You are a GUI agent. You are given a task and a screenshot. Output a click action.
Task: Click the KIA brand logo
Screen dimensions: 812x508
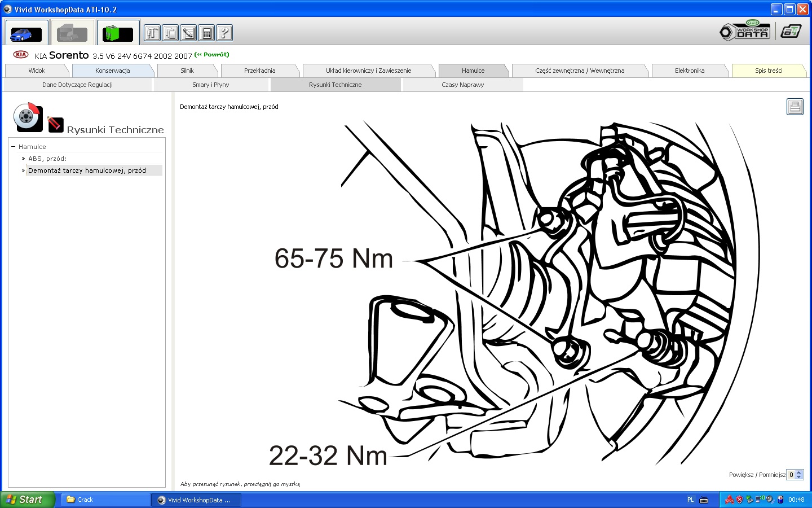pyautogui.click(x=21, y=55)
